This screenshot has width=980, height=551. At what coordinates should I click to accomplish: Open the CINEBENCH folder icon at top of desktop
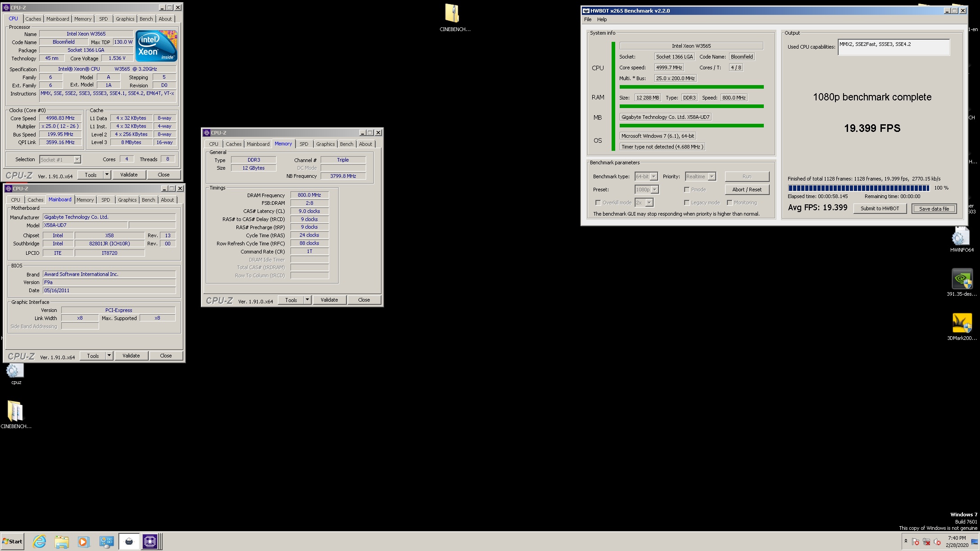point(452,14)
